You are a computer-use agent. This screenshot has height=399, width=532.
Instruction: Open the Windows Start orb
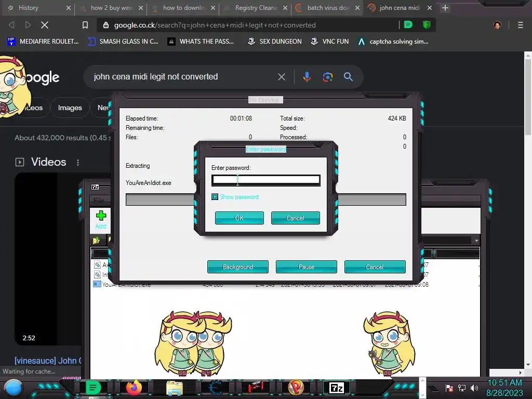[x=14, y=388]
